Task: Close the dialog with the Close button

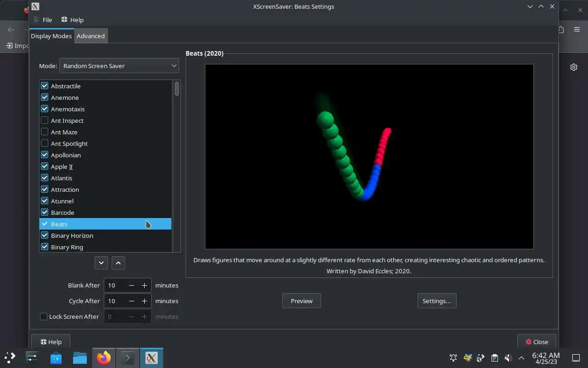Action: coord(537,342)
